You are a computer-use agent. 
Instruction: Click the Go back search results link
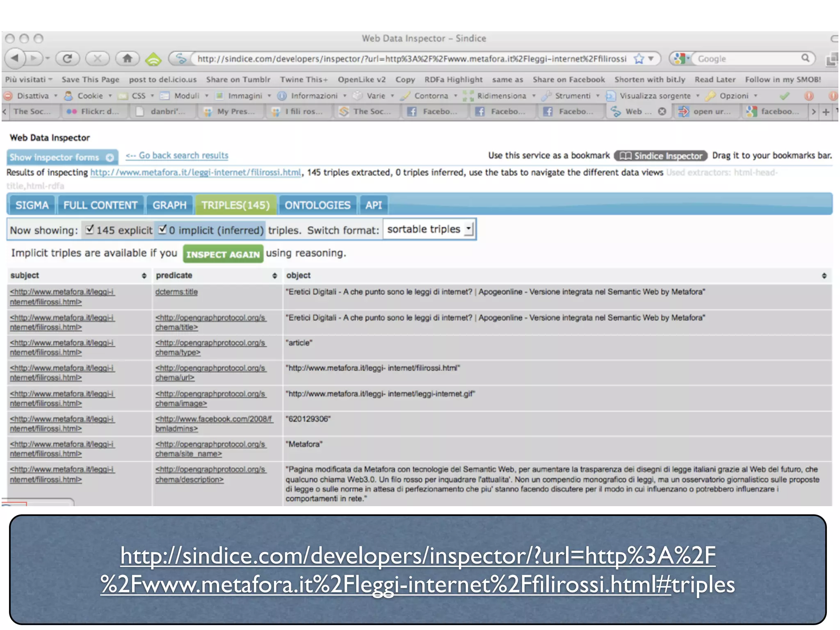(177, 155)
